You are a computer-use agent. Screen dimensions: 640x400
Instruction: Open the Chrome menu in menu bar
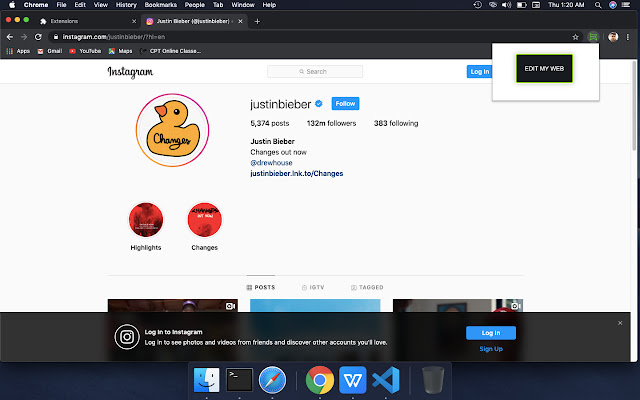point(36,5)
